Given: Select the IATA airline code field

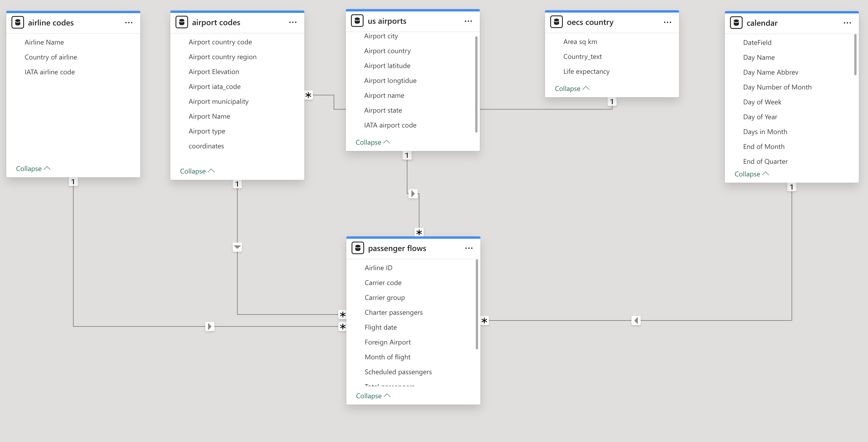Looking at the screenshot, I should (50, 72).
